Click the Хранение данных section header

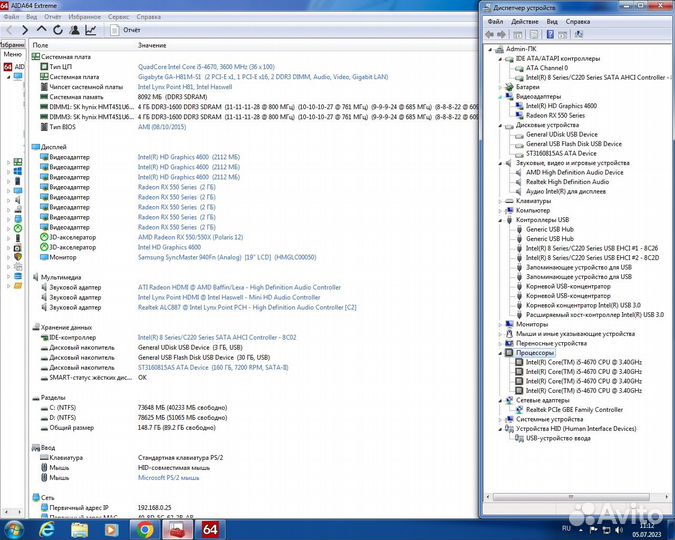pos(66,327)
